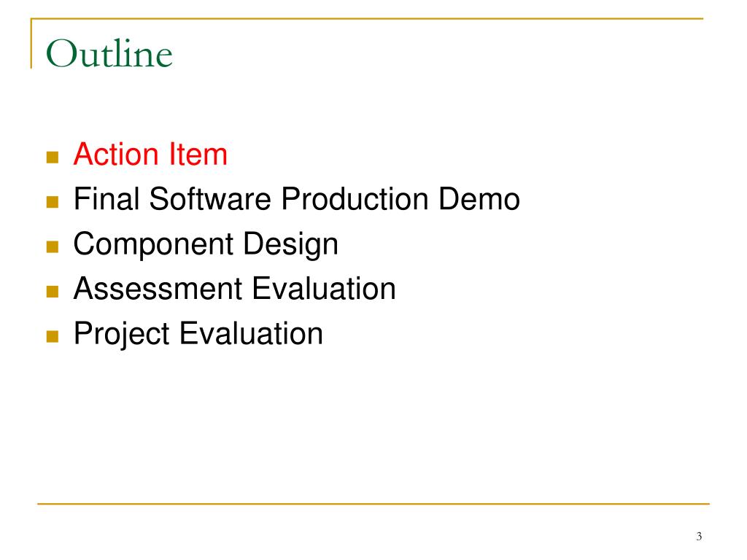Screen dimensions: 747x560
Task: Click the word Component
Action: (153, 245)
